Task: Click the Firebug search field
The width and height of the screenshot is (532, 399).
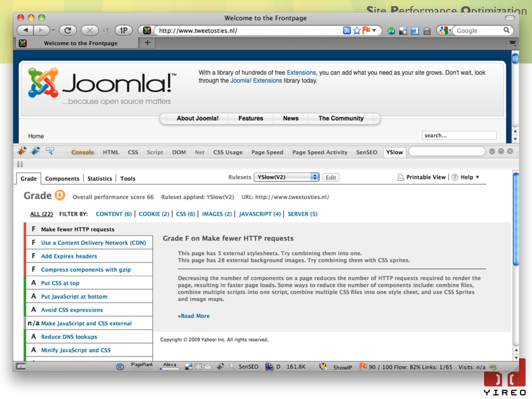Action: point(447,152)
